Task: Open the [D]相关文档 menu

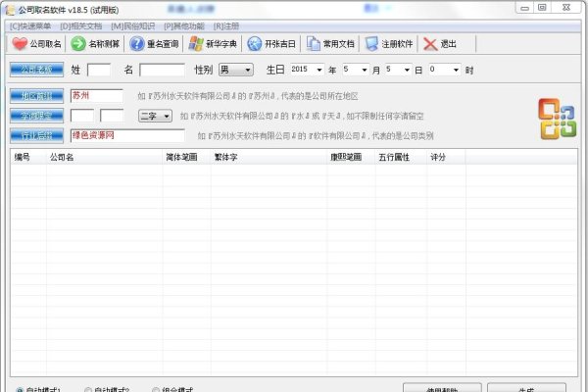Action: point(81,25)
